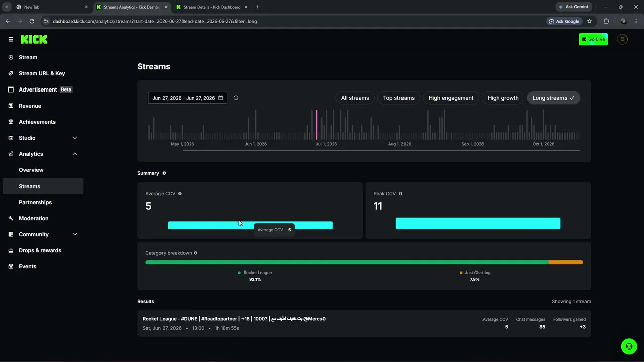The width and height of the screenshot is (644, 362).
Task: Open the tab search dropdown arrow
Action: click(x=7, y=7)
